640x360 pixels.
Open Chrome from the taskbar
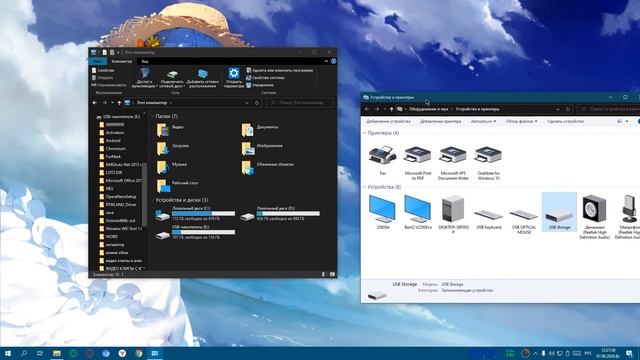pyautogui.click(x=138, y=353)
